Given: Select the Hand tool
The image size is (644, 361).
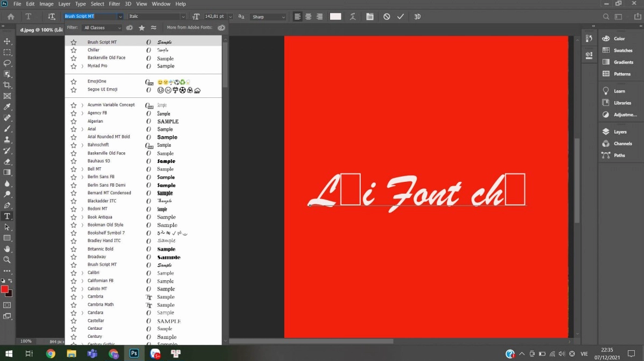Looking at the screenshot, I should pyautogui.click(x=8, y=249).
